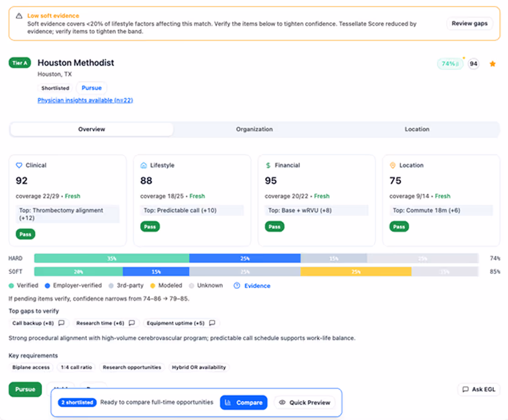Open the Evidence link
The height and width of the screenshot is (420, 508).
(x=257, y=286)
